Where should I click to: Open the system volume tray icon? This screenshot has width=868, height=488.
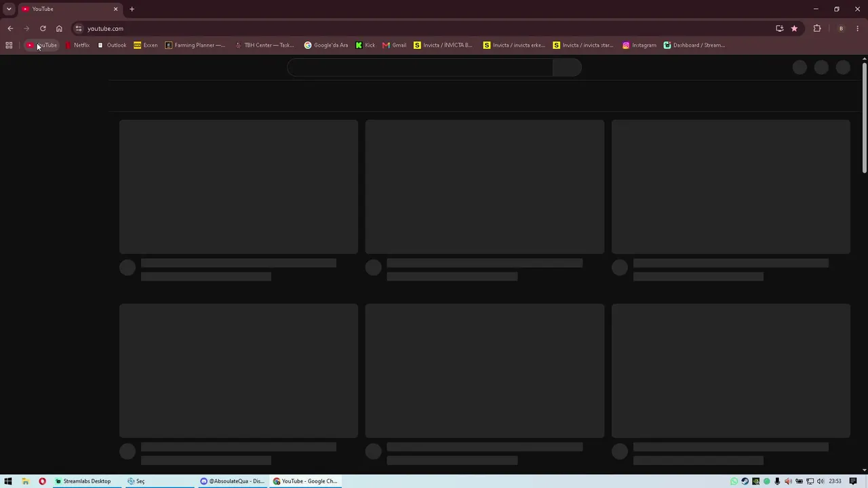pyautogui.click(x=821, y=481)
